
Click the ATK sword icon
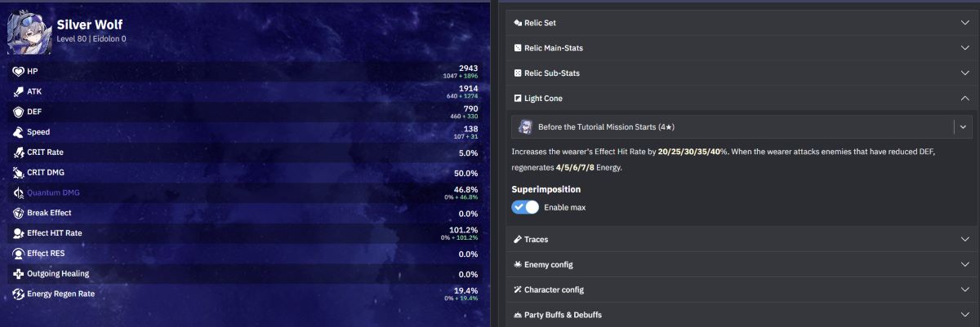pyautogui.click(x=18, y=91)
